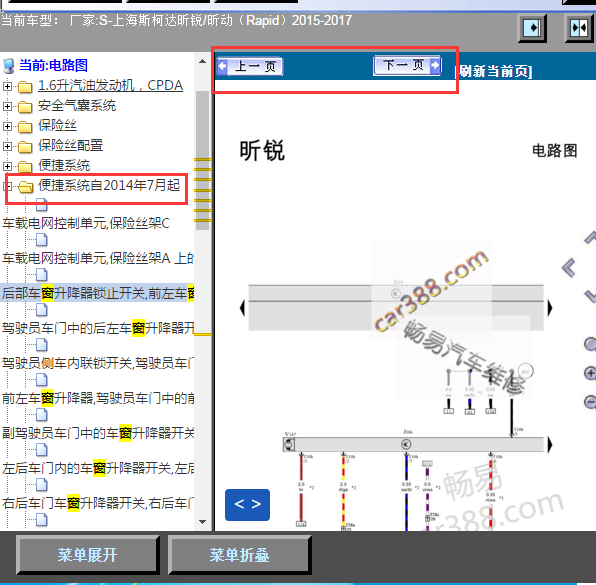Viewport: 596px width, 585px height.
Task: Click the 菜单展开 button
Action: [x=87, y=555]
